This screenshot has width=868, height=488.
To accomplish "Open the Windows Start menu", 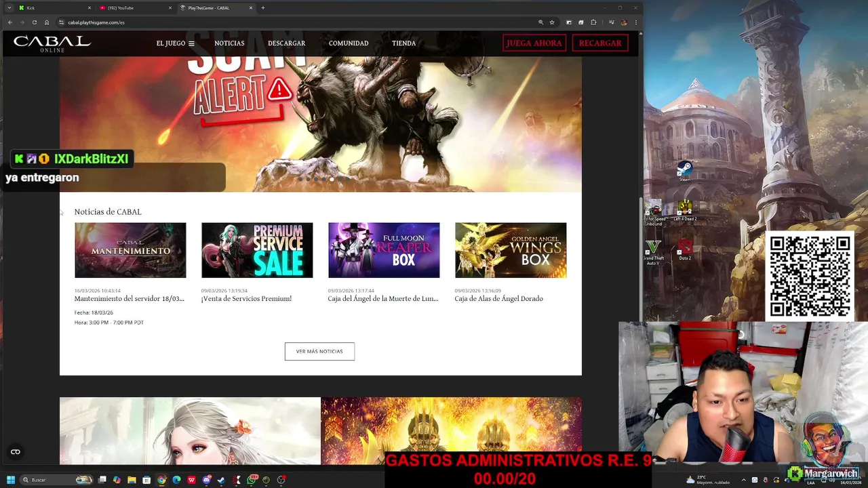I will (11, 480).
